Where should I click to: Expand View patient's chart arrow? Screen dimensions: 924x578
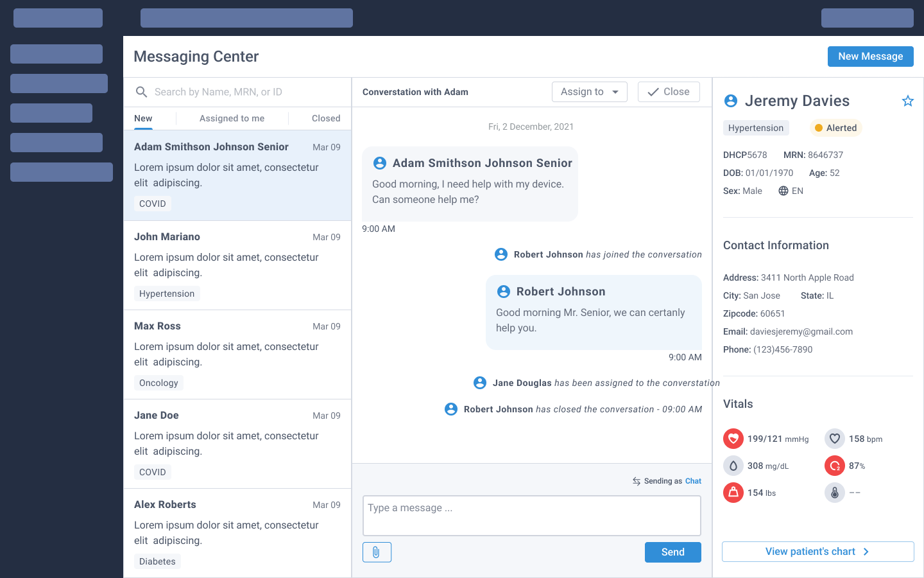coord(866,552)
